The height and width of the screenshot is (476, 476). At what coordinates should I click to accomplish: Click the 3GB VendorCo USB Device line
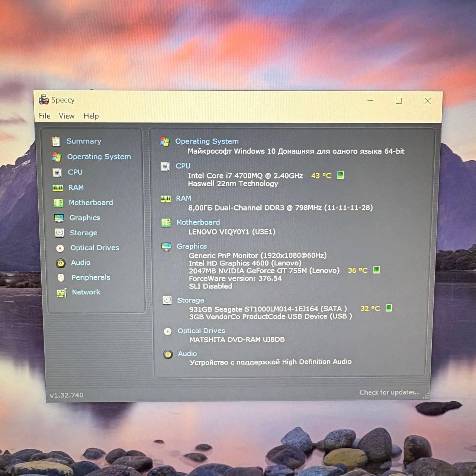pos(271,316)
